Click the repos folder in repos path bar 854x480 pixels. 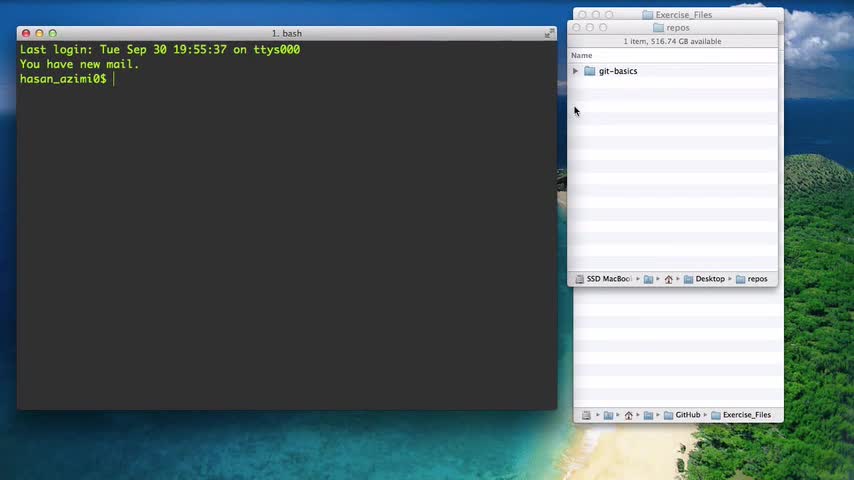tap(752, 279)
